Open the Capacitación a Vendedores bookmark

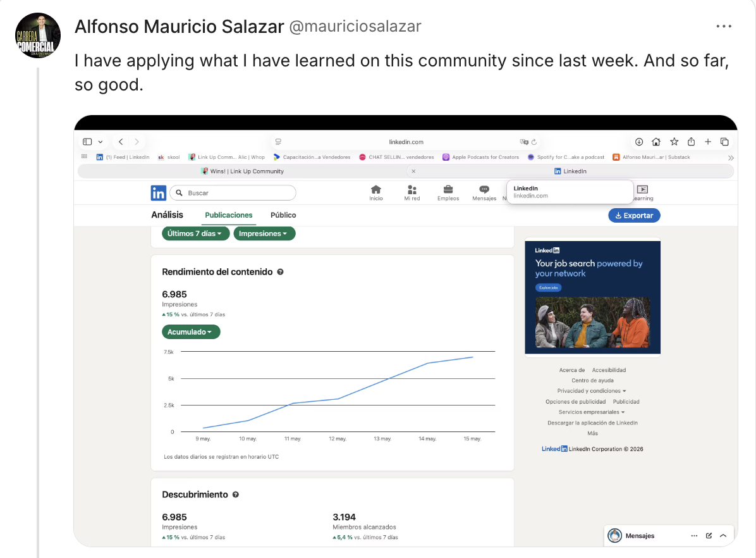[x=312, y=158]
